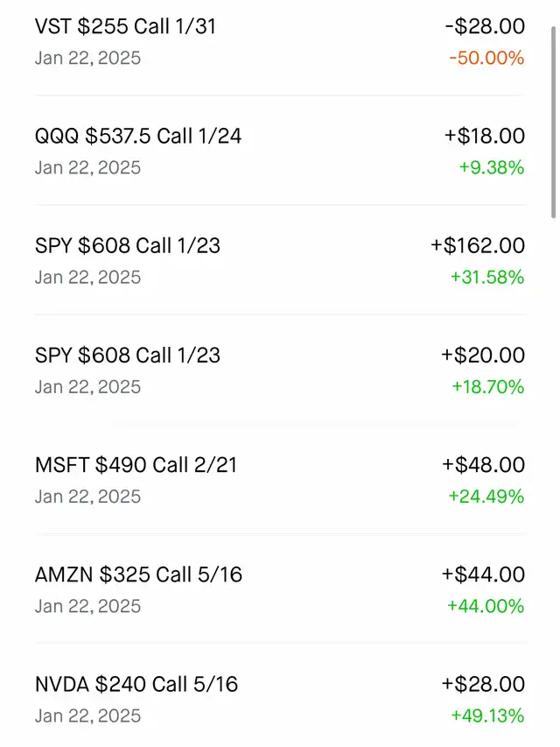Click the +44.00% return percentage

point(486,606)
